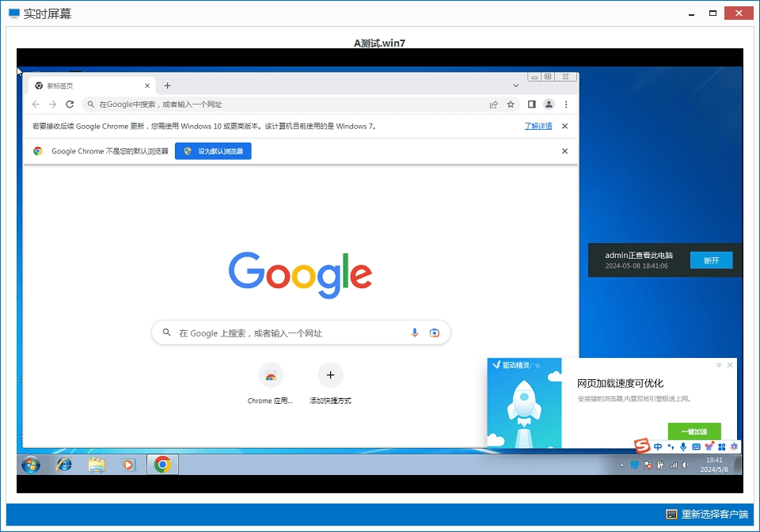This screenshot has height=532, width=760.
Task: Click the power plug tray icon
Action: (660, 465)
